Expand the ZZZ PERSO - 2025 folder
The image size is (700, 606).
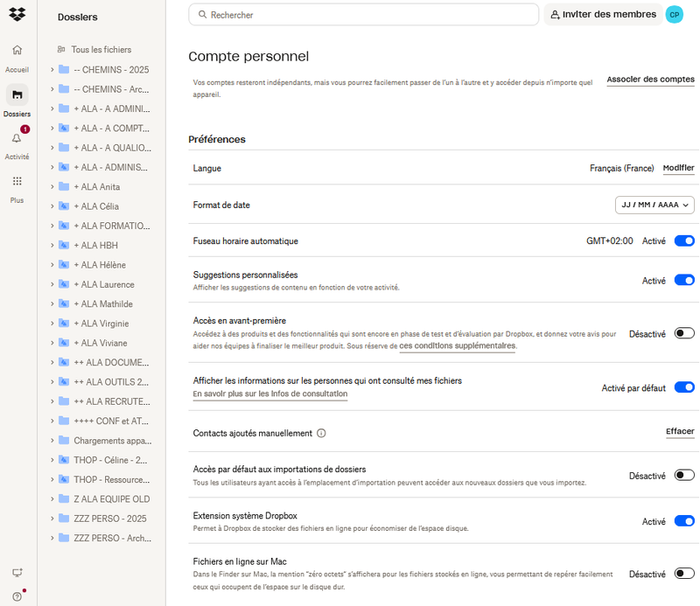pos(52,519)
